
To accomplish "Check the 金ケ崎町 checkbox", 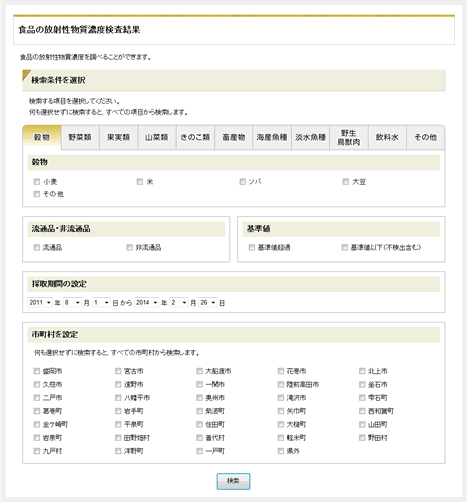I will pos(37,424).
